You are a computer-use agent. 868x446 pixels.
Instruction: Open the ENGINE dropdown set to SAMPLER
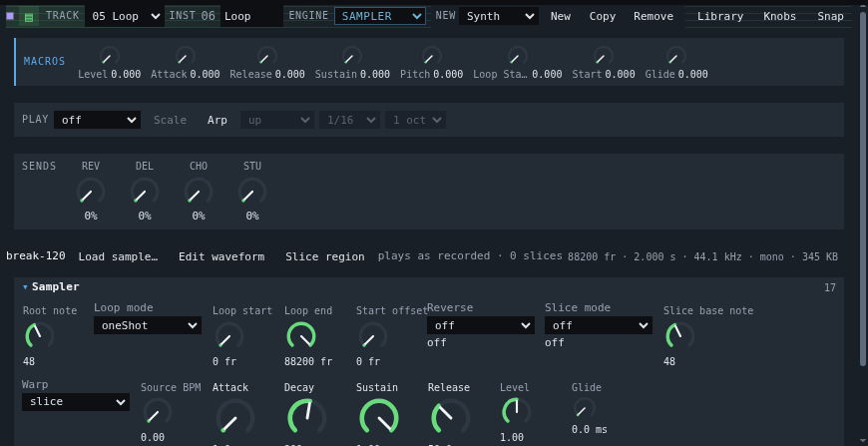380,16
